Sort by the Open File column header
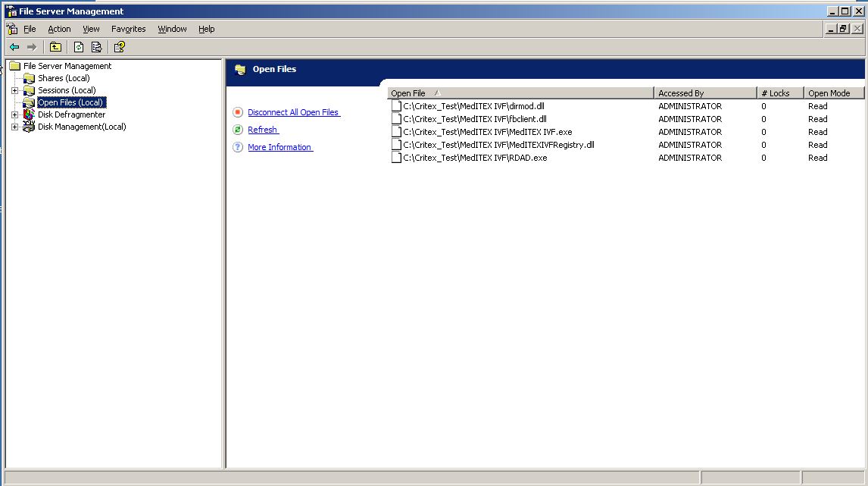The image size is (868, 486). pyautogui.click(x=520, y=93)
